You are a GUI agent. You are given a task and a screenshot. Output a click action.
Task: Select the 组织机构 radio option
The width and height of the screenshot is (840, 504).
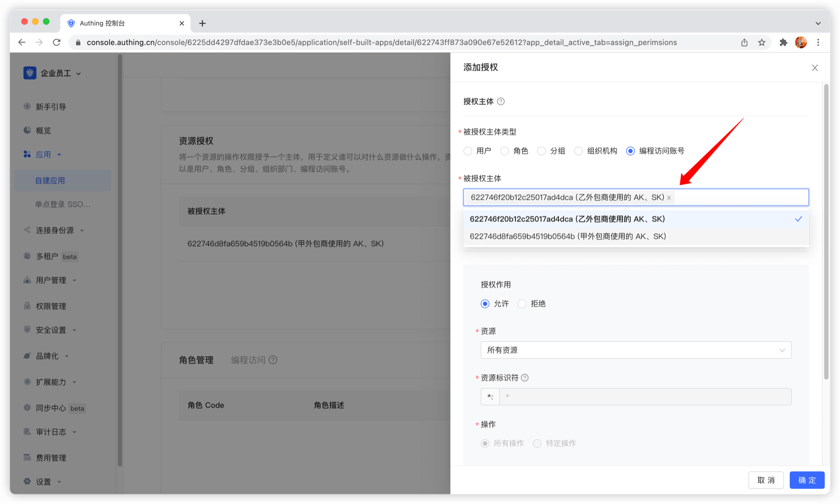[x=578, y=151]
